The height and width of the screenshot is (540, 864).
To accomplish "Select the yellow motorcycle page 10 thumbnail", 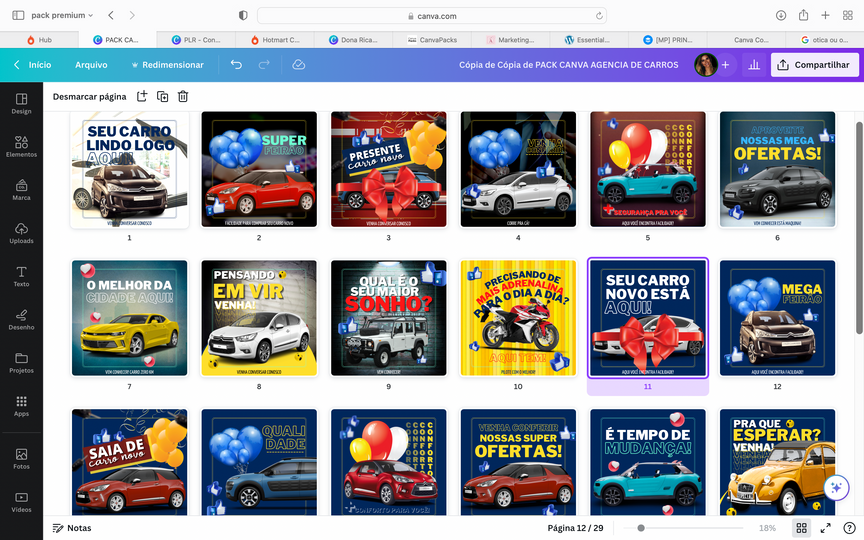I will tap(518, 318).
